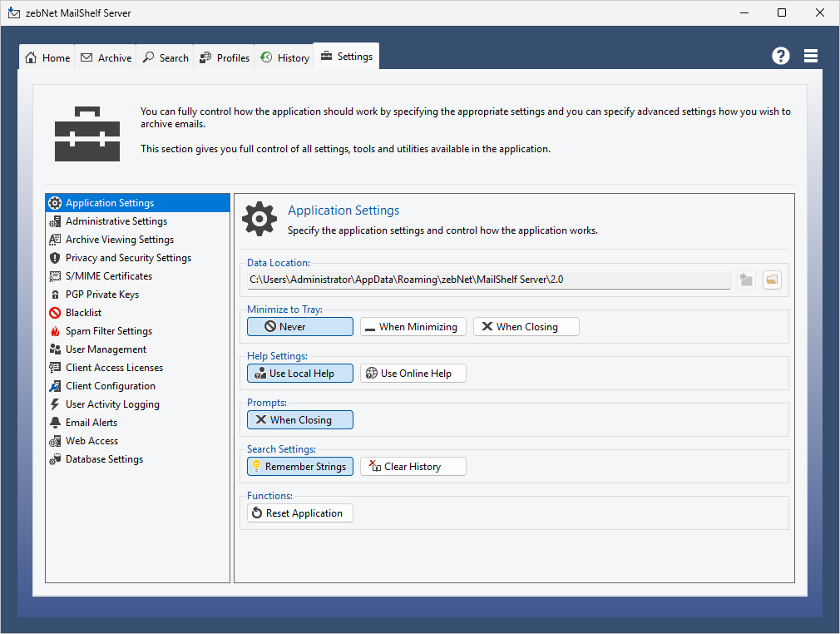Click the browse folder icon for Data Location
Image resolution: width=840 pixels, height=634 pixels.
point(772,280)
